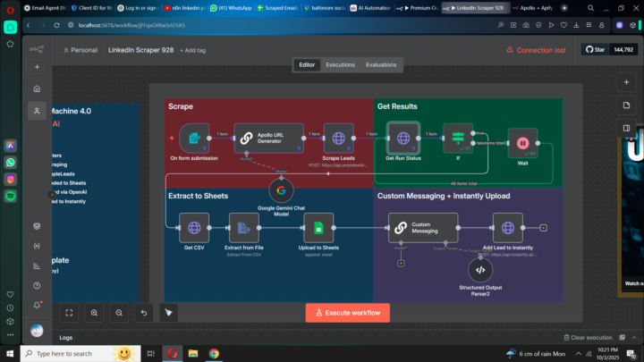The height and width of the screenshot is (362, 644).
Task: Open Chrome from the taskbar
Action: point(214,353)
